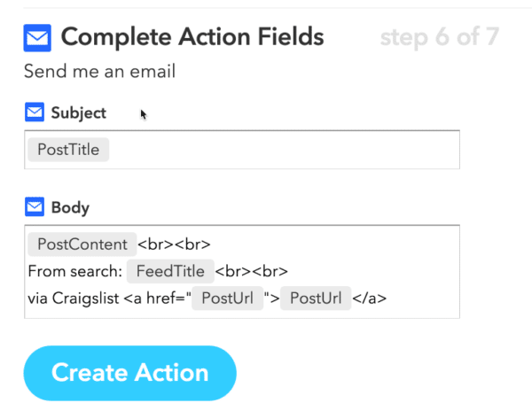
Task: Select the FeedTitle ingredient in Body
Action: [171, 271]
